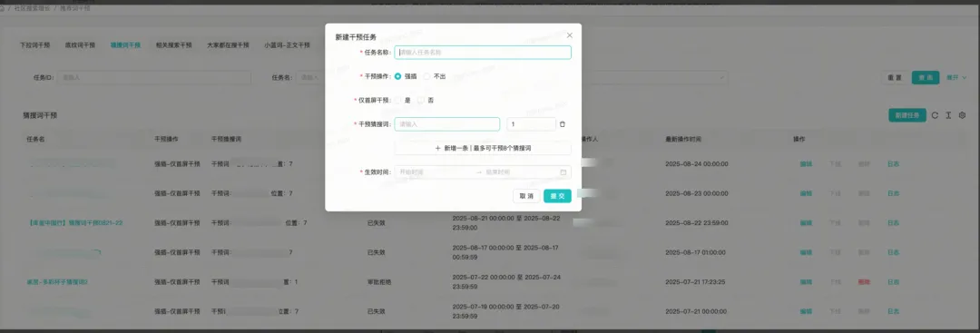Click 新增一条 to add a guess word
The height and width of the screenshot is (333, 980).
click(x=483, y=148)
